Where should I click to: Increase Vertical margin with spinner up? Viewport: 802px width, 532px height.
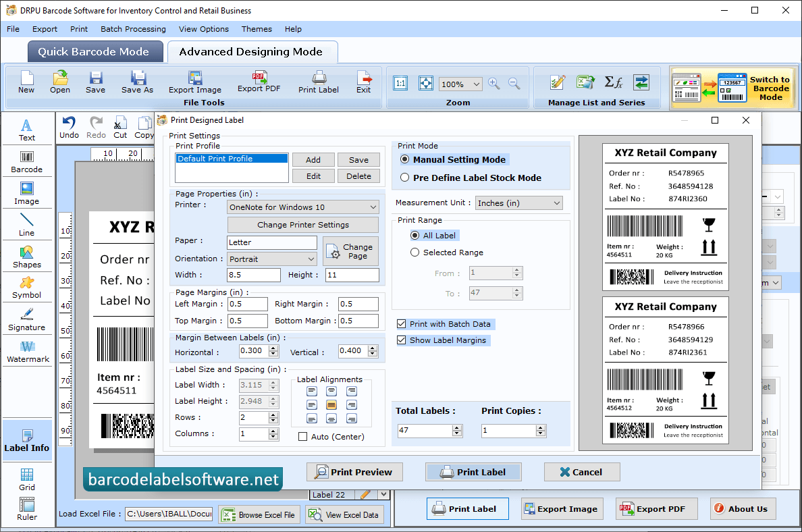(373, 348)
